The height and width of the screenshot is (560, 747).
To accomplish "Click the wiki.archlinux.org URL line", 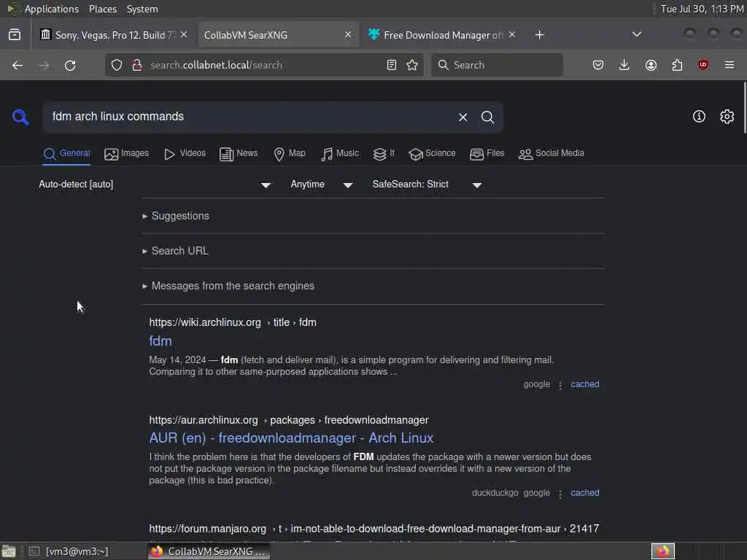I will [x=233, y=322].
